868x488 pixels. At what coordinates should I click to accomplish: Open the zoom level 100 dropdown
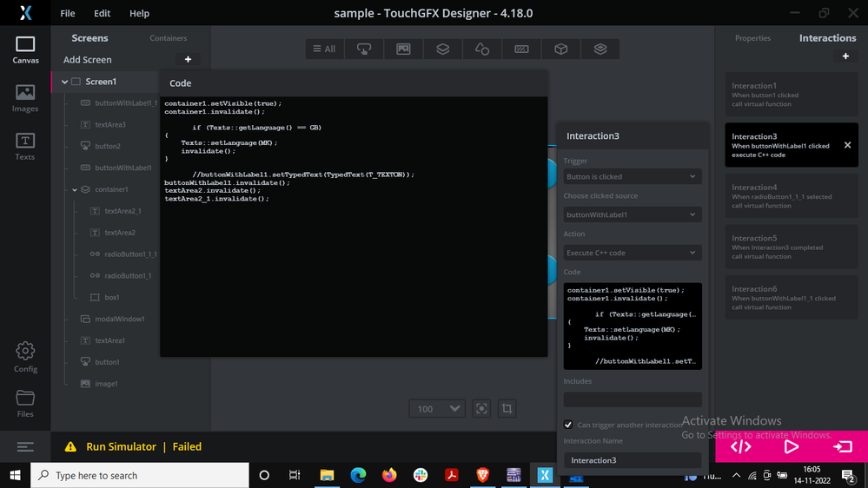click(x=437, y=409)
